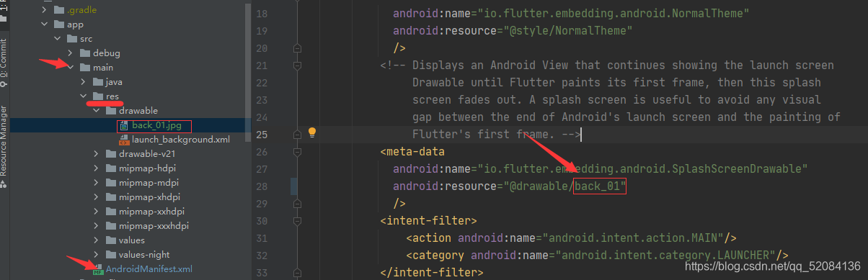Expand the mipmap-xxhdpi folder

97,212
